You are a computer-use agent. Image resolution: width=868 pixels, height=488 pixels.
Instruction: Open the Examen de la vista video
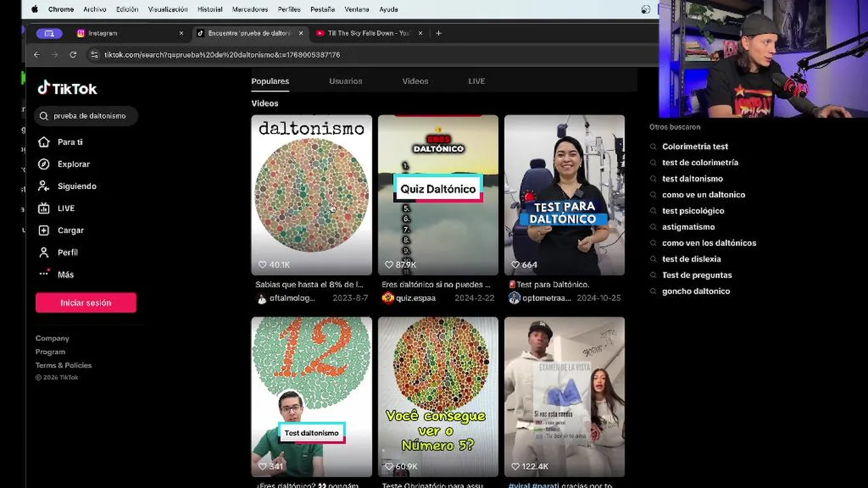click(564, 397)
